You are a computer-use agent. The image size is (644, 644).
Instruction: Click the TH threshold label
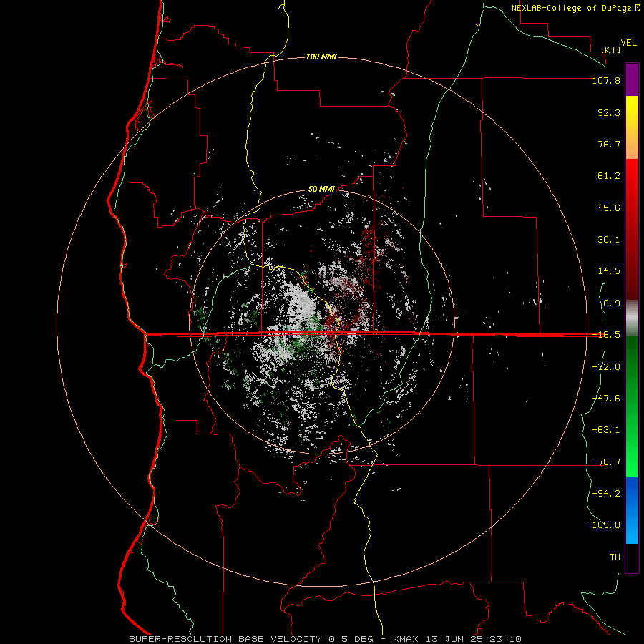tap(615, 557)
